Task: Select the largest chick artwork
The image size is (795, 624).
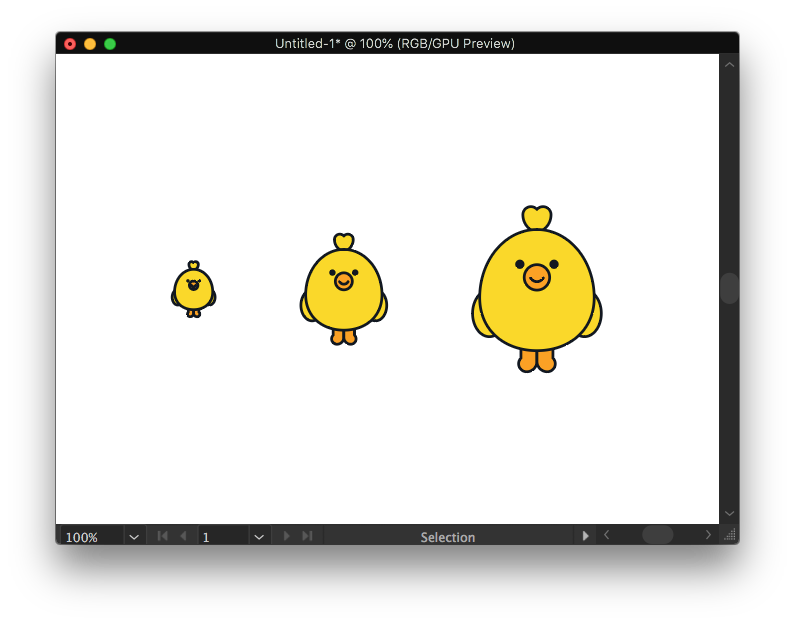Action: pos(537,289)
